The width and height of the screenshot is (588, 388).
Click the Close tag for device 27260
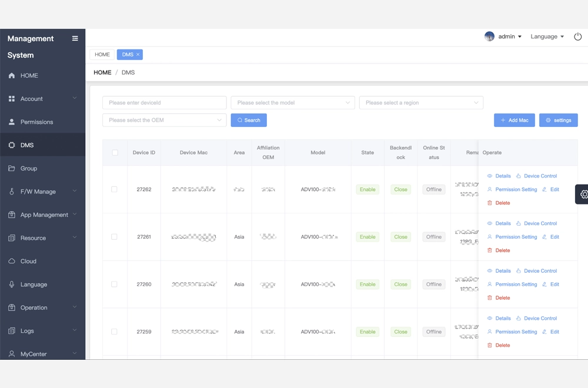[x=400, y=284]
